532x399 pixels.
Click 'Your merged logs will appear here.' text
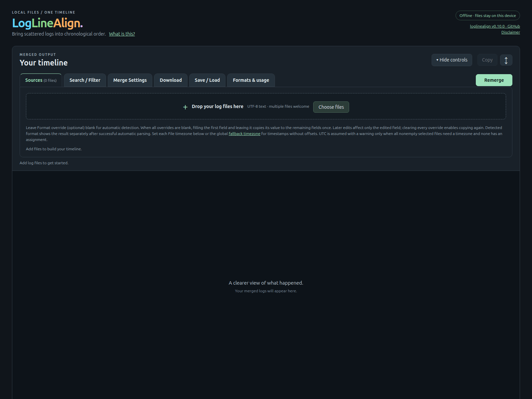click(x=266, y=291)
